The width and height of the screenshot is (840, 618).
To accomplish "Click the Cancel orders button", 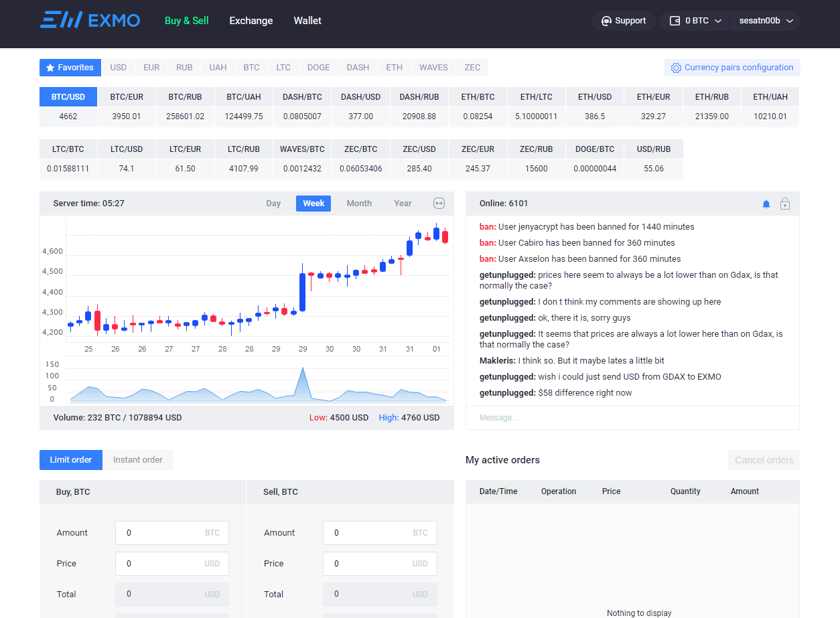I will (x=764, y=460).
